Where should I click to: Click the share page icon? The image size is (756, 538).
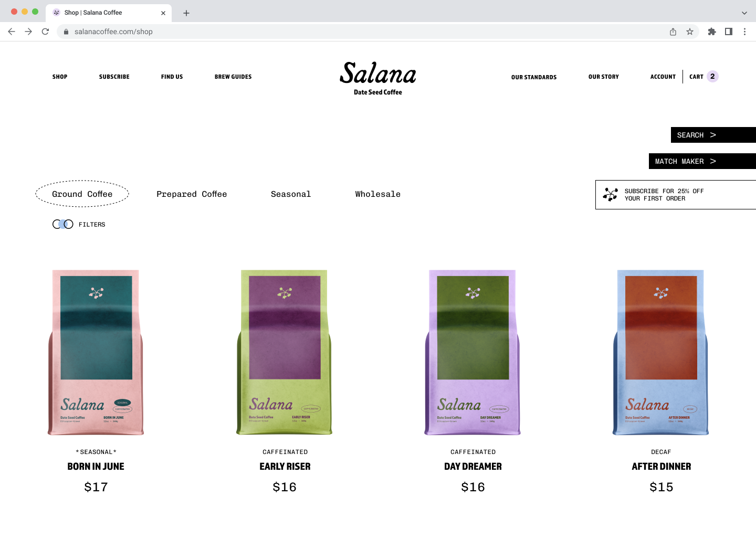[x=673, y=31]
